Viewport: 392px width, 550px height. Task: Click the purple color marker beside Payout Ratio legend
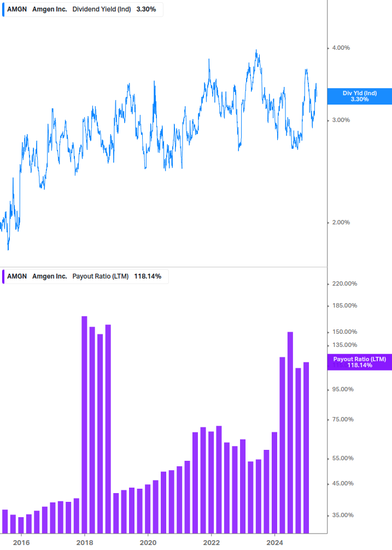[3, 276]
